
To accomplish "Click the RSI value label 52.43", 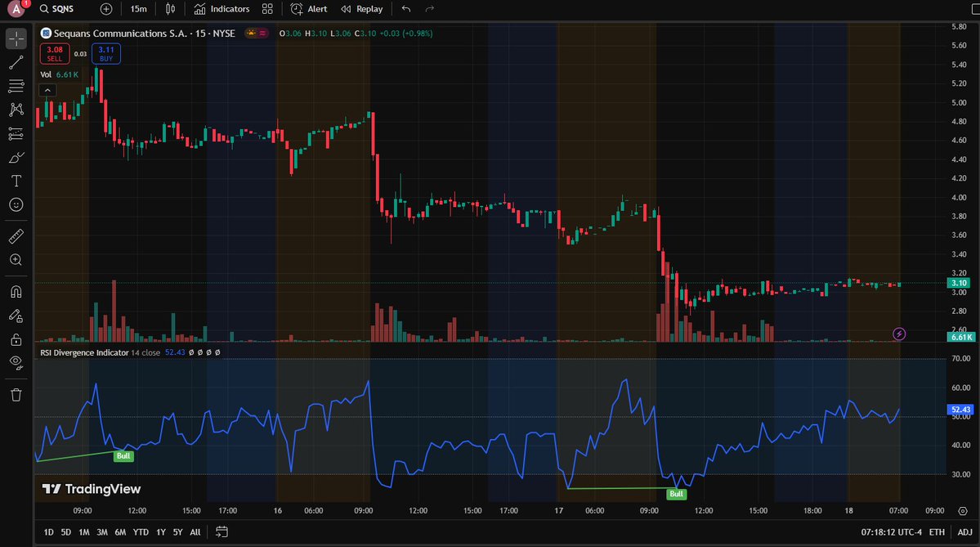I will tap(960, 410).
